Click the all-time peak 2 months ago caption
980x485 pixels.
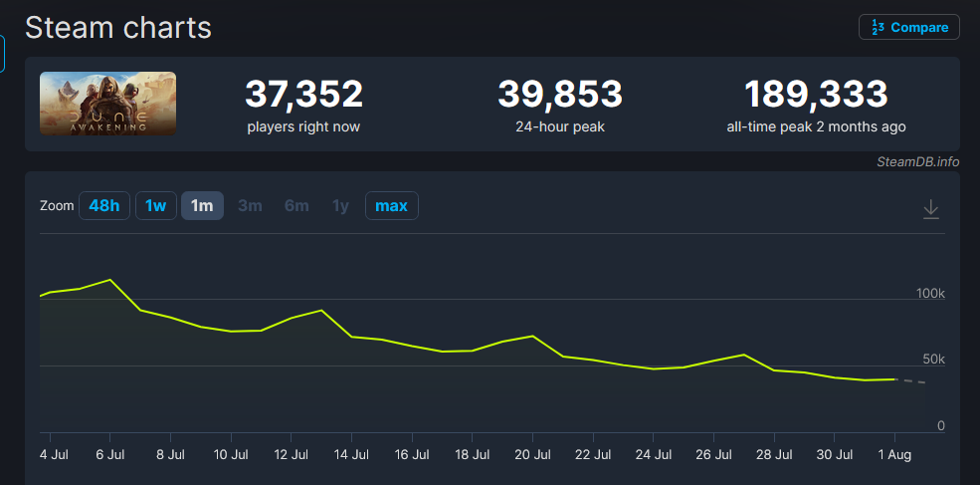tap(816, 127)
